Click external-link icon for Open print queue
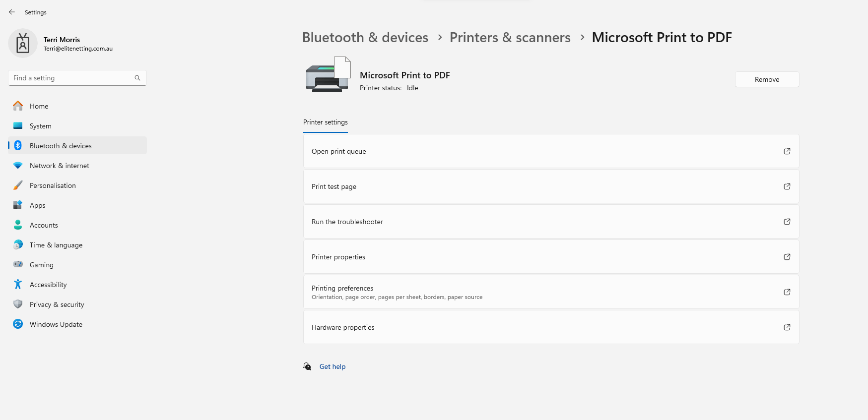 click(x=787, y=151)
